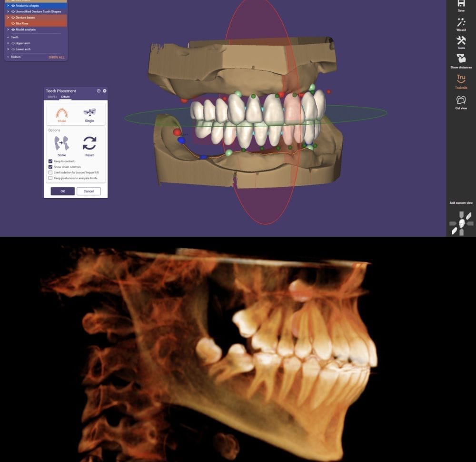Expand the Upper arch tree item
Viewport: 476px width, 462px height.
click(9, 42)
